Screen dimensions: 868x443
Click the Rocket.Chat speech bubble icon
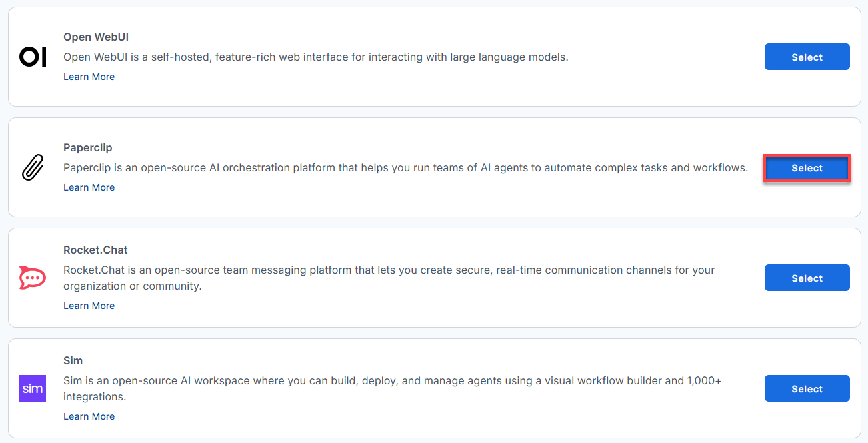33,278
